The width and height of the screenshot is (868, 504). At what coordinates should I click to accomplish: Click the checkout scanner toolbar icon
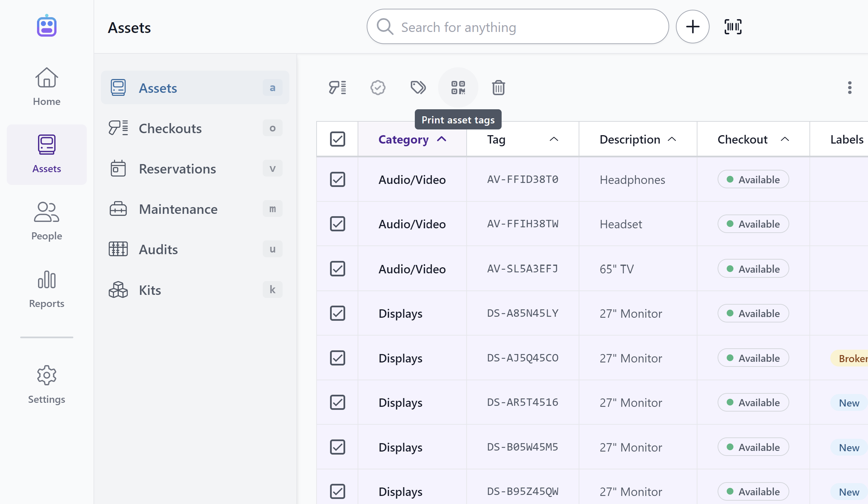(x=337, y=87)
